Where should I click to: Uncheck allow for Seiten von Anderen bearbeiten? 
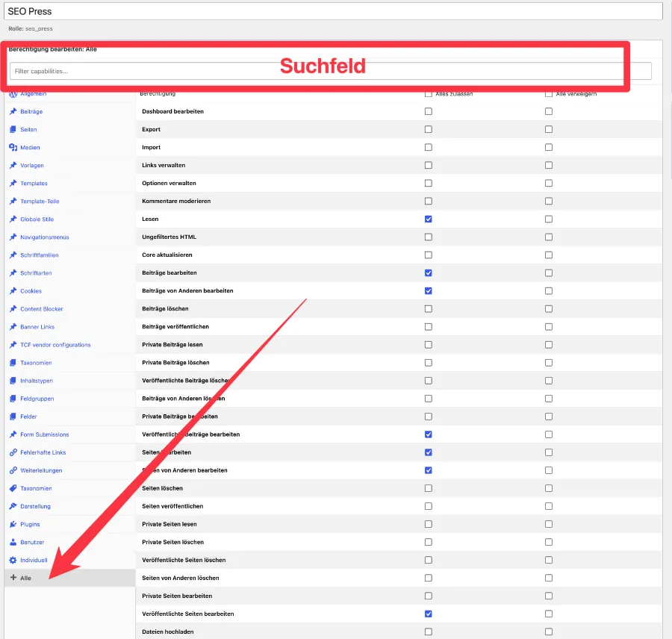click(428, 470)
